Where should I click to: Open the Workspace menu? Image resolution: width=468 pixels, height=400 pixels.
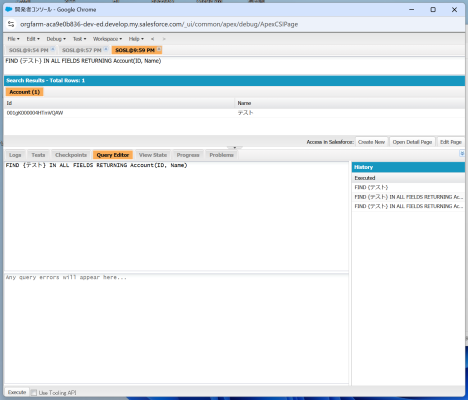[107, 39]
